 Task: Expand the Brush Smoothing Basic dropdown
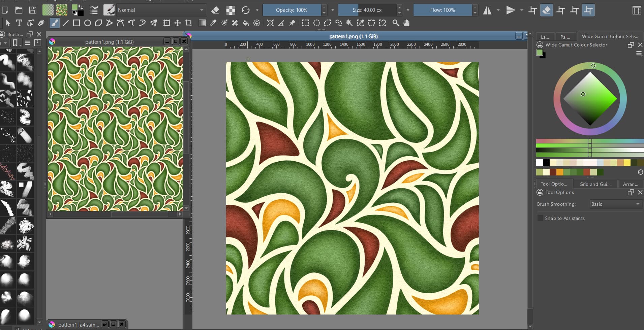pos(615,204)
